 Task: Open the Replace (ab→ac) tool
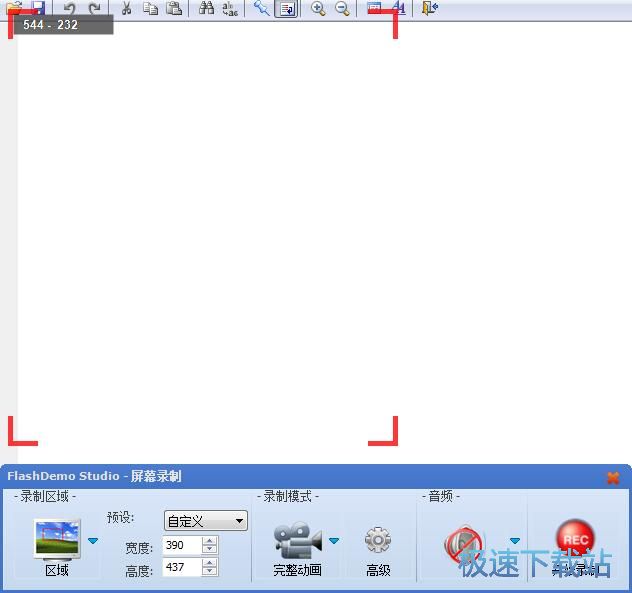(x=230, y=8)
